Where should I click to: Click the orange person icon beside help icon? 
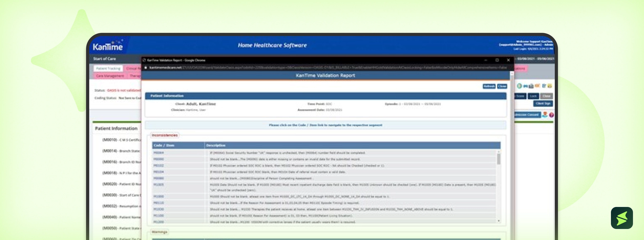545,115
